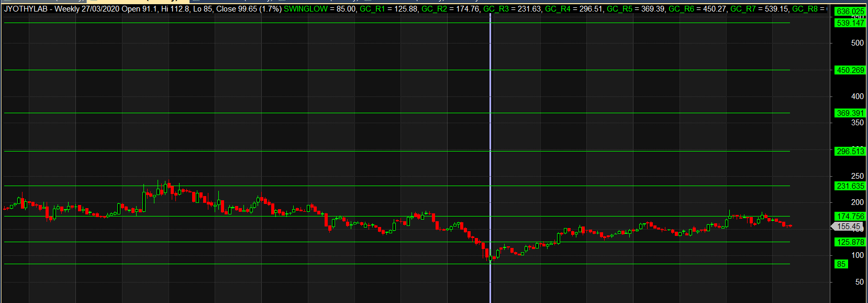Image resolution: width=868 pixels, height=303 pixels.
Task: Select the GC_R6 indicator label in the header
Action: click(x=681, y=9)
